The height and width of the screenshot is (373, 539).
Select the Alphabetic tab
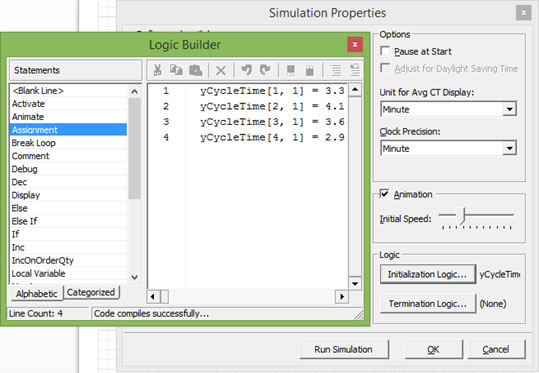[x=37, y=294]
